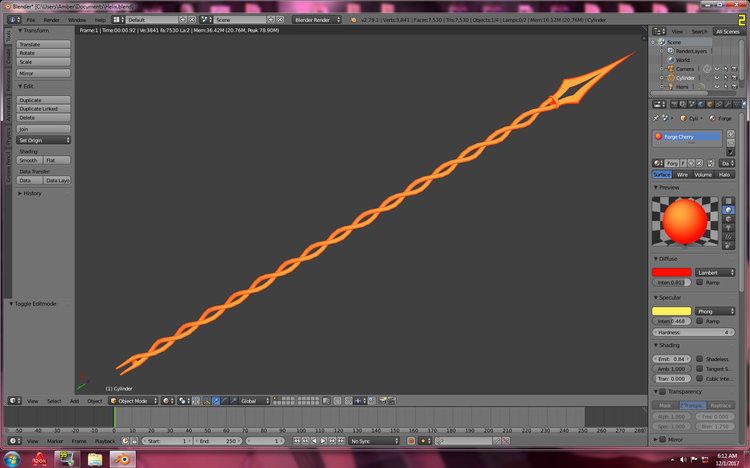The height and width of the screenshot is (468, 750).
Task: Click unlink material X icon
Action: point(699,163)
